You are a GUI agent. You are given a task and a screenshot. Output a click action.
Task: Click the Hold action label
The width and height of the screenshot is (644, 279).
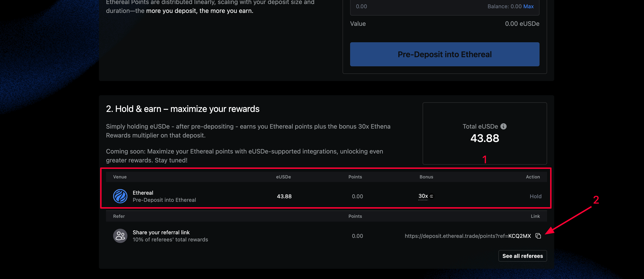click(535, 196)
